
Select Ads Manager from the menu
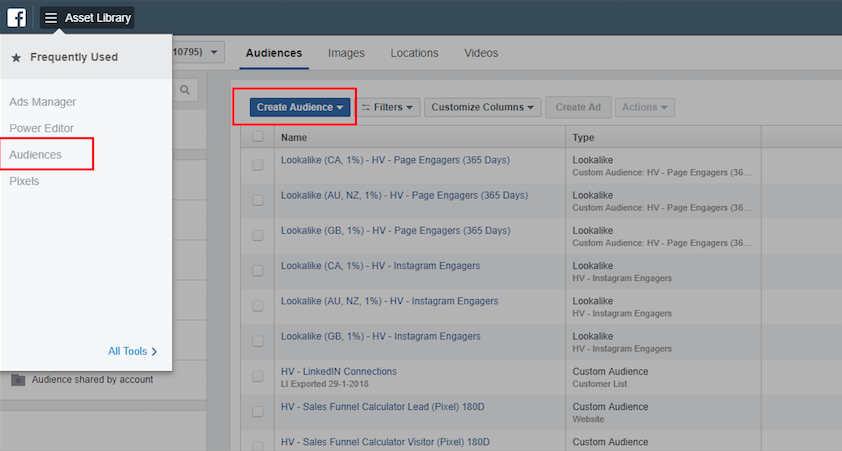[43, 102]
